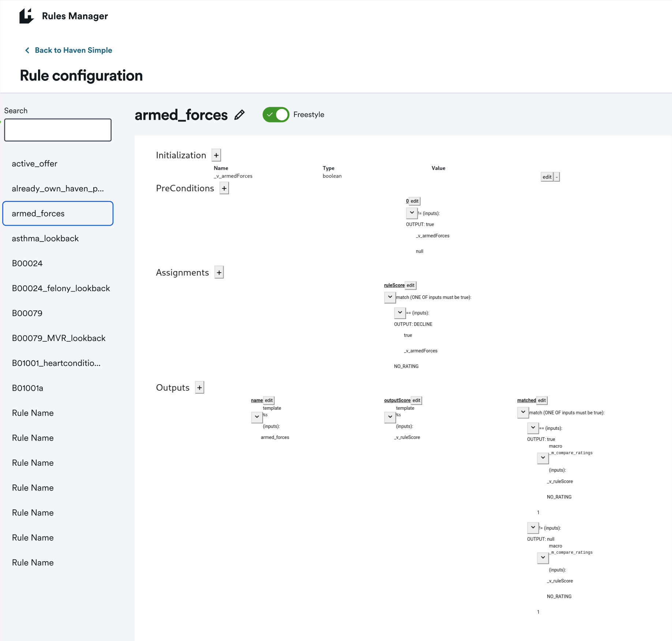The width and height of the screenshot is (672, 641).
Task: Expand the matched match dropdown
Action: tap(523, 412)
